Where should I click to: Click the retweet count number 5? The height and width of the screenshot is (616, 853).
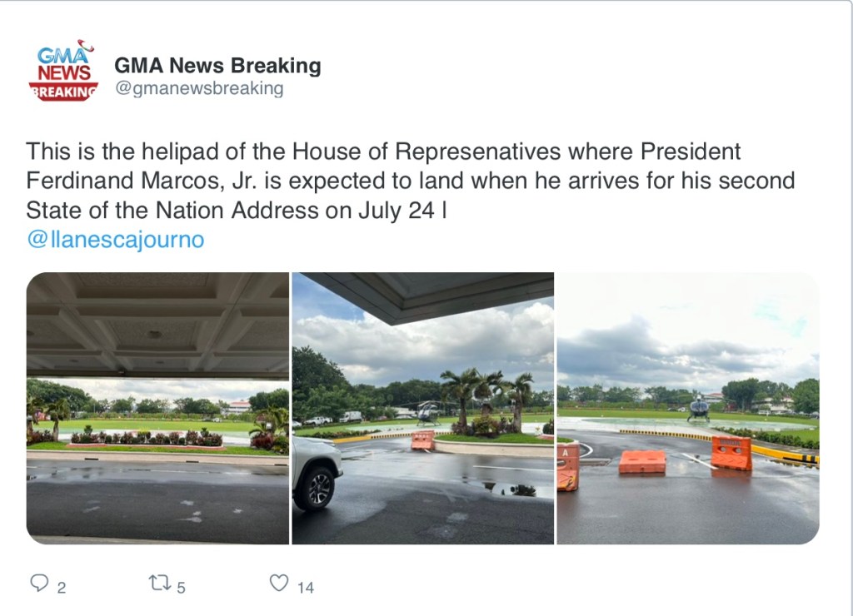point(181,588)
